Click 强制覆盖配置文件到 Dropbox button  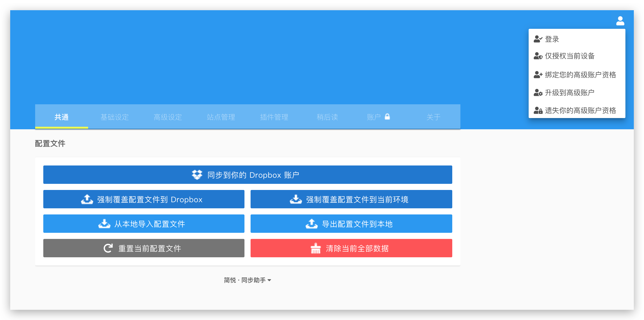(x=144, y=199)
